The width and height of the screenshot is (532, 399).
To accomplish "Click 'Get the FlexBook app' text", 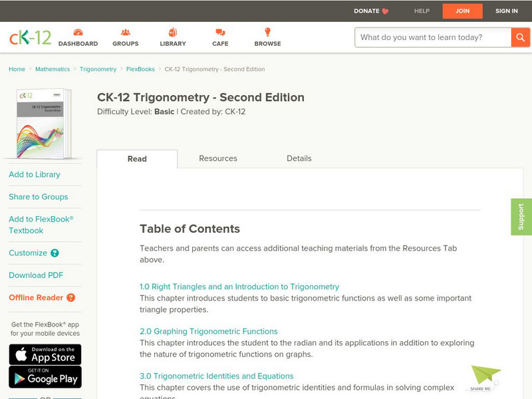I will pos(45,325).
